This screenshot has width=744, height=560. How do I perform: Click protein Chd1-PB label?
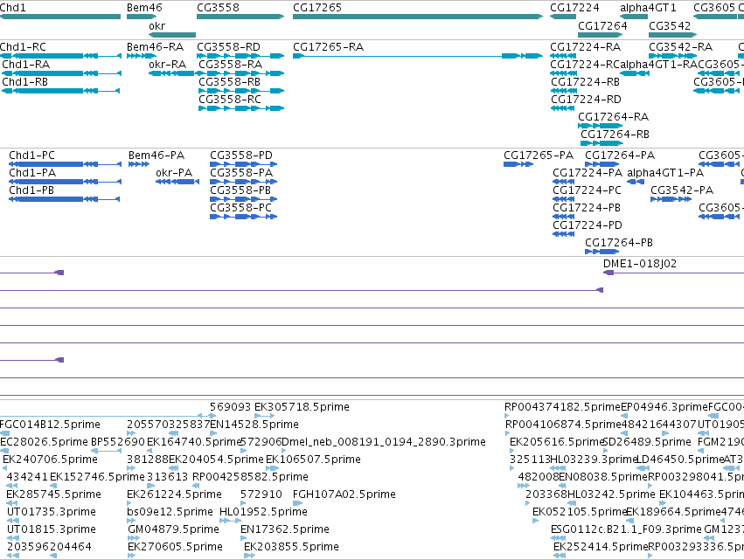tap(31, 190)
